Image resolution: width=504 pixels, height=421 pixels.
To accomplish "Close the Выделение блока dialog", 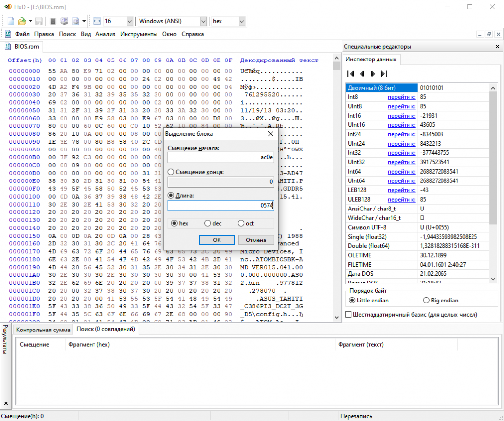I will click(x=271, y=134).
